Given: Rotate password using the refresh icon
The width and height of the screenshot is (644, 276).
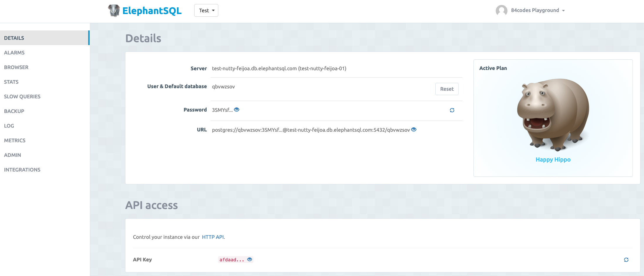Looking at the screenshot, I should pyautogui.click(x=452, y=110).
